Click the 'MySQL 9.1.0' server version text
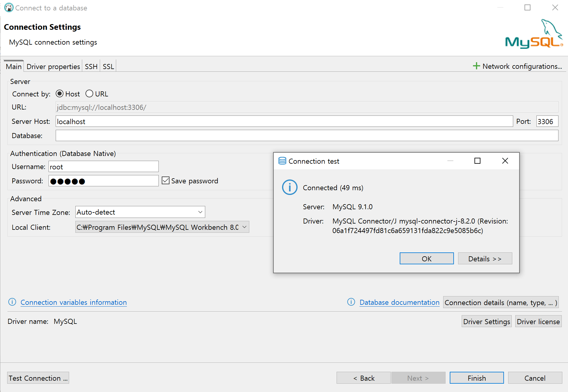The height and width of the screenshot is (392, 568). click(352, 207)
